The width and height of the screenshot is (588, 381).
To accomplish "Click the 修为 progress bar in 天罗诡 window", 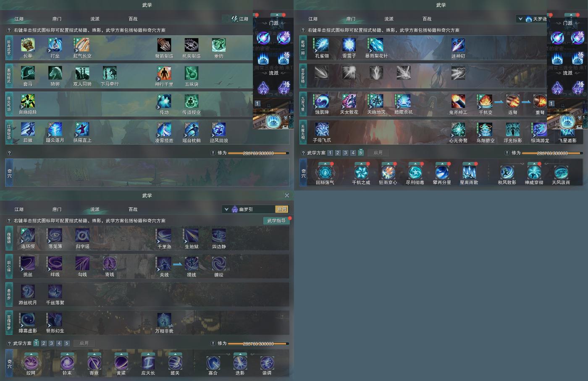I will coord(552,153).
